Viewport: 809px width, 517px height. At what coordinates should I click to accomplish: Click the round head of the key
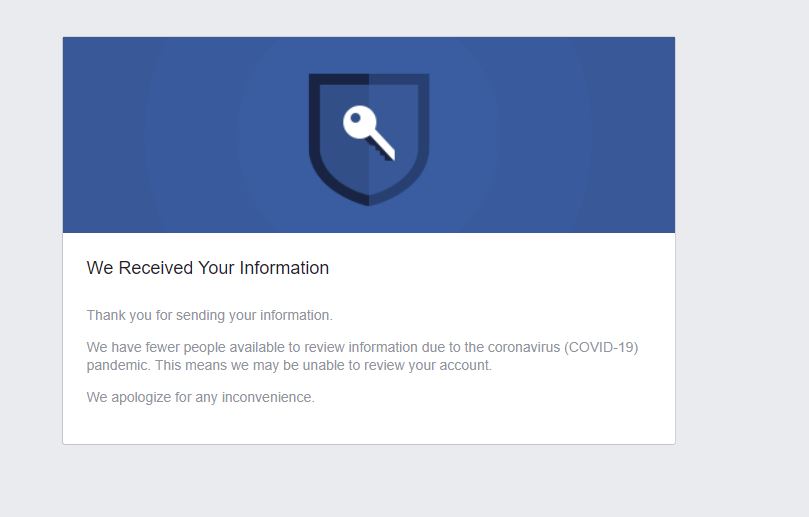point(358,123)
